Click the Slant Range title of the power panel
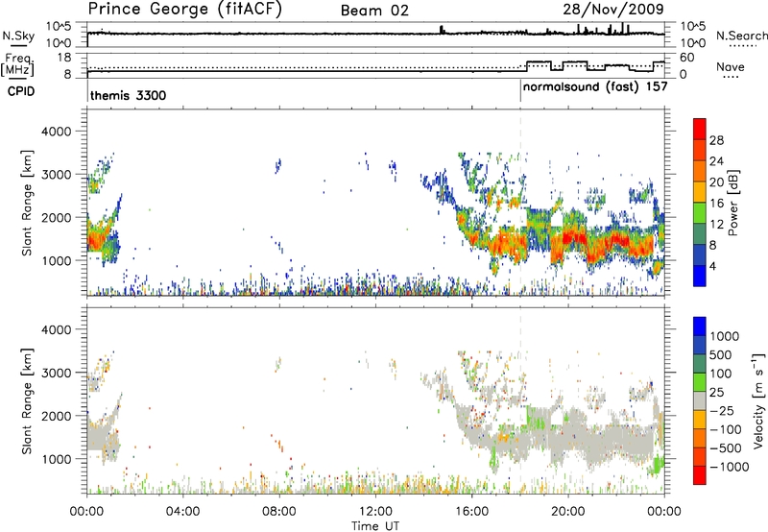 pyautogui.click(x=27, y=203)
